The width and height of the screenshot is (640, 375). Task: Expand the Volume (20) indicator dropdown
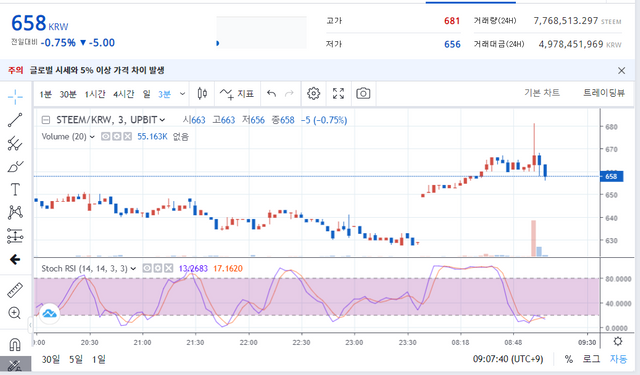(92, 137)
